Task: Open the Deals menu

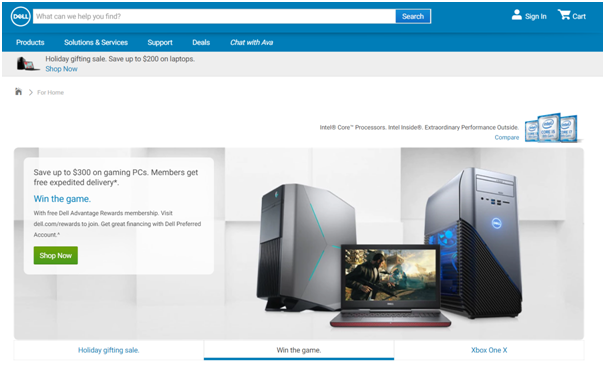Action: click(201, 42)
